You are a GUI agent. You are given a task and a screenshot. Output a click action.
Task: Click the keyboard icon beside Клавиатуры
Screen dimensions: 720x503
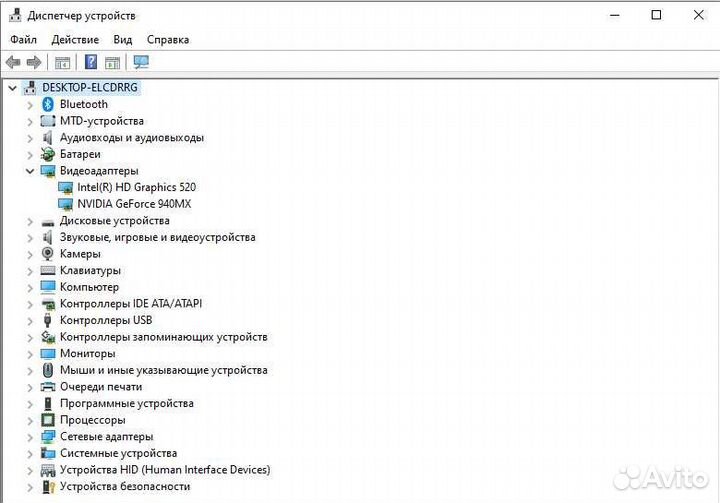click(x=48, y=271)
